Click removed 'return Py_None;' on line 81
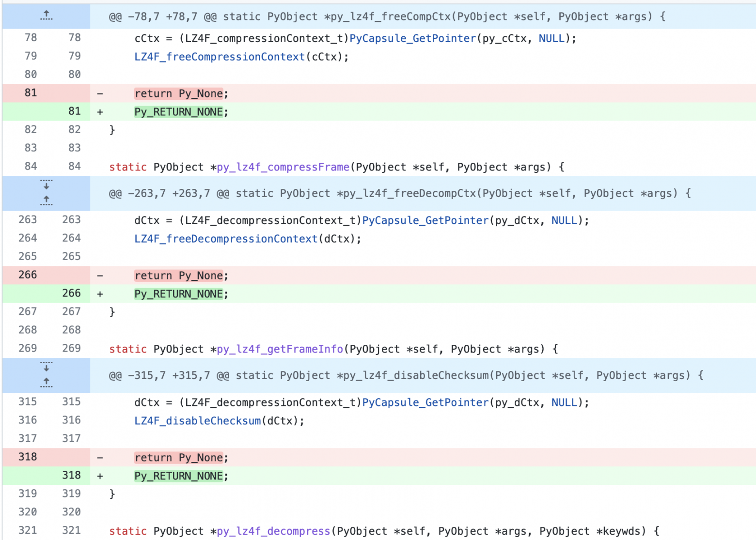This screenshot has height=540, width=756. 181,93
